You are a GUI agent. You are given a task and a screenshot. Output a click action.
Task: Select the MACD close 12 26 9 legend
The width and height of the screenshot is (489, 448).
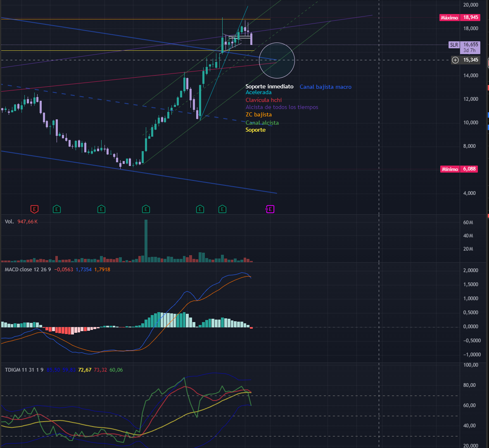click(28, 270)
